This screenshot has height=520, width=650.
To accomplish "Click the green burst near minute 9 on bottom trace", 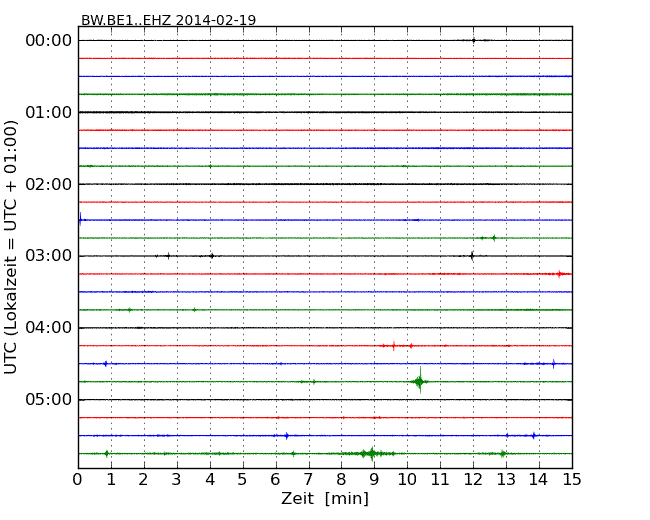I will click(x=372, y=454).
